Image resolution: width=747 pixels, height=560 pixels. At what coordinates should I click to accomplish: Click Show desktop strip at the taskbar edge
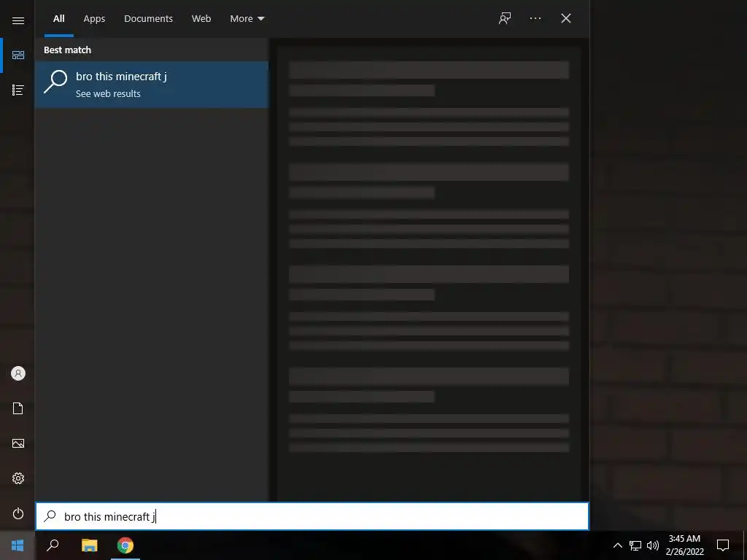745,545
